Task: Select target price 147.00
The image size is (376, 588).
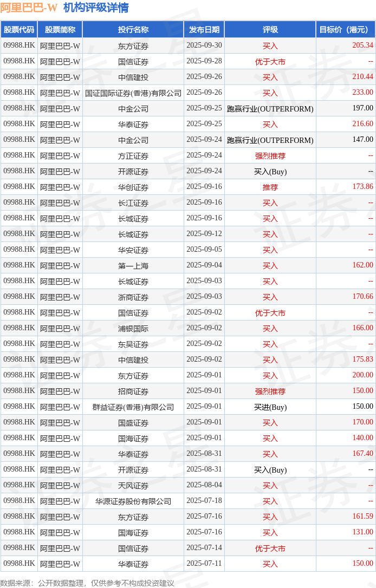Action: 362,140
